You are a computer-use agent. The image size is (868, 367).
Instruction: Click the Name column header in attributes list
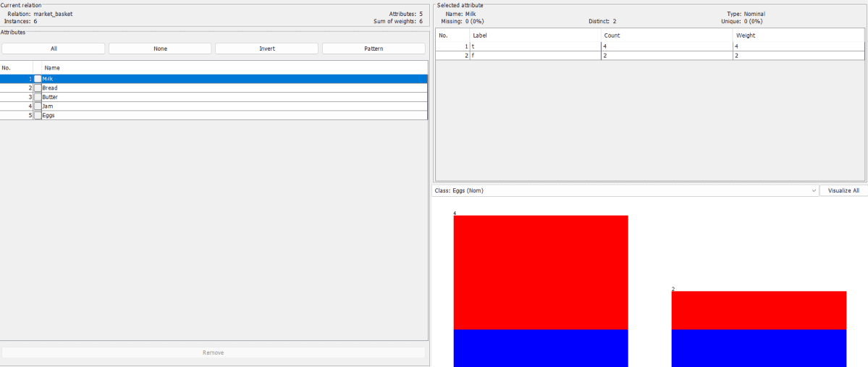coord(234,67)
